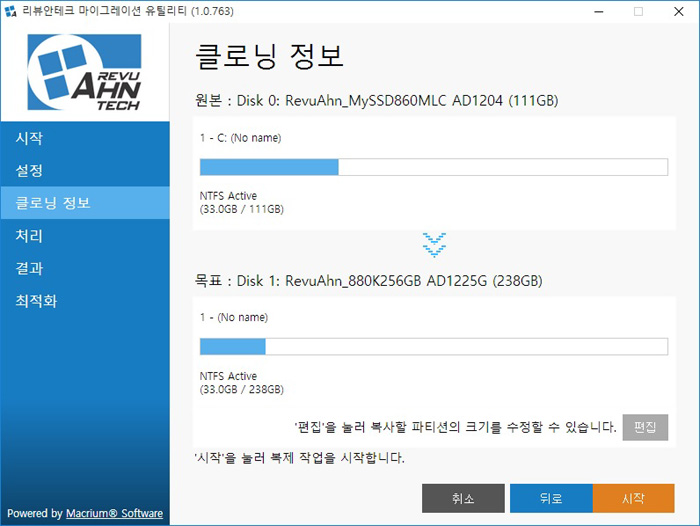The width and height of the screenshot is (700, 526).
Task: Click the RevuAhn Tech logo
Action: pos(84,72)
